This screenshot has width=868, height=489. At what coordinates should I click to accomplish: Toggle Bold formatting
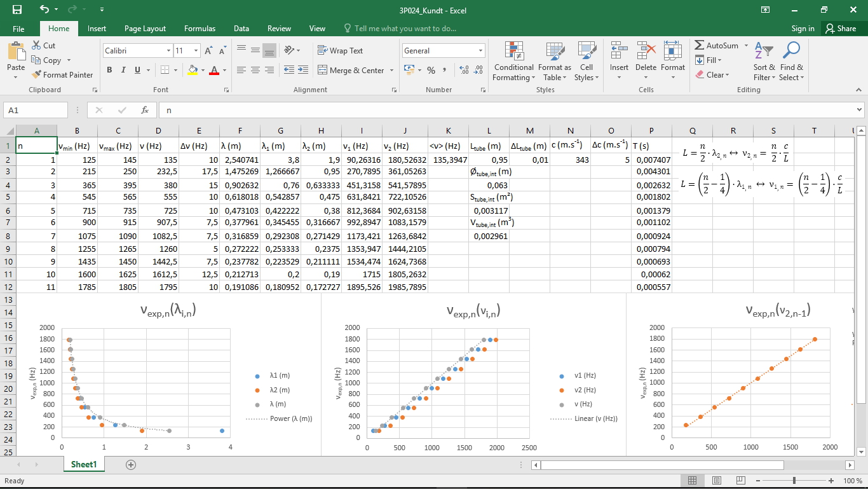109,71
